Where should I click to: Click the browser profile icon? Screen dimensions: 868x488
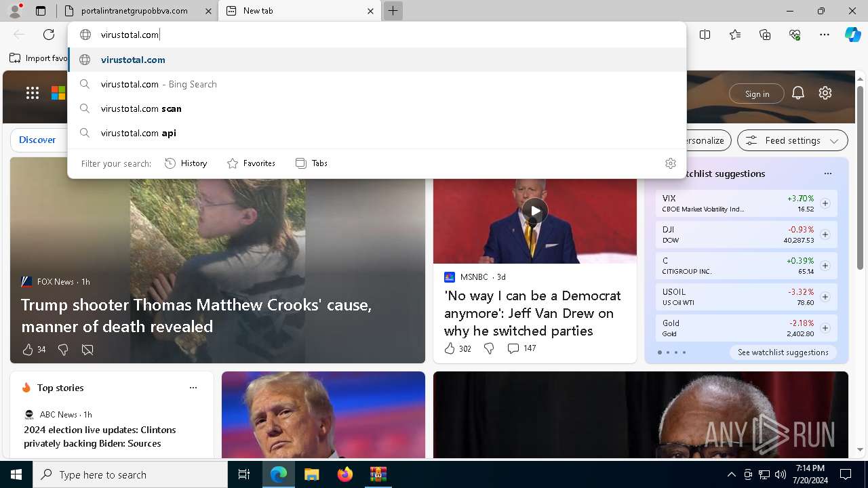(x=15, y=11)
